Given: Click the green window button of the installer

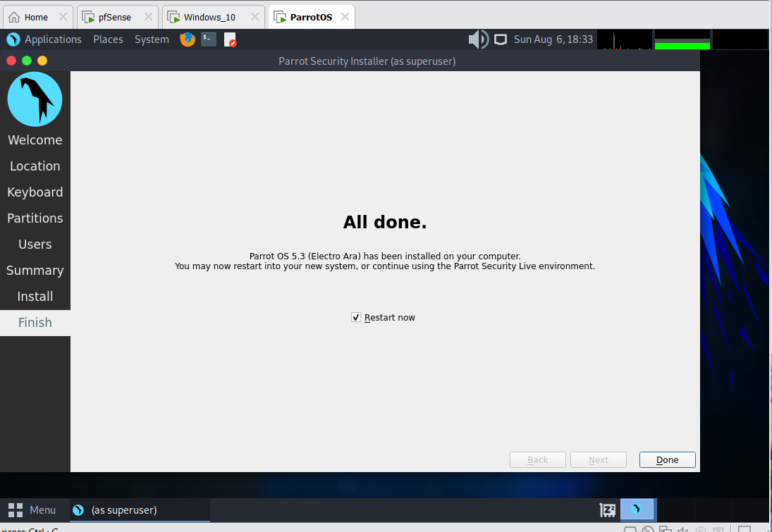Looking at the screenshot, I should pos(27,61).
